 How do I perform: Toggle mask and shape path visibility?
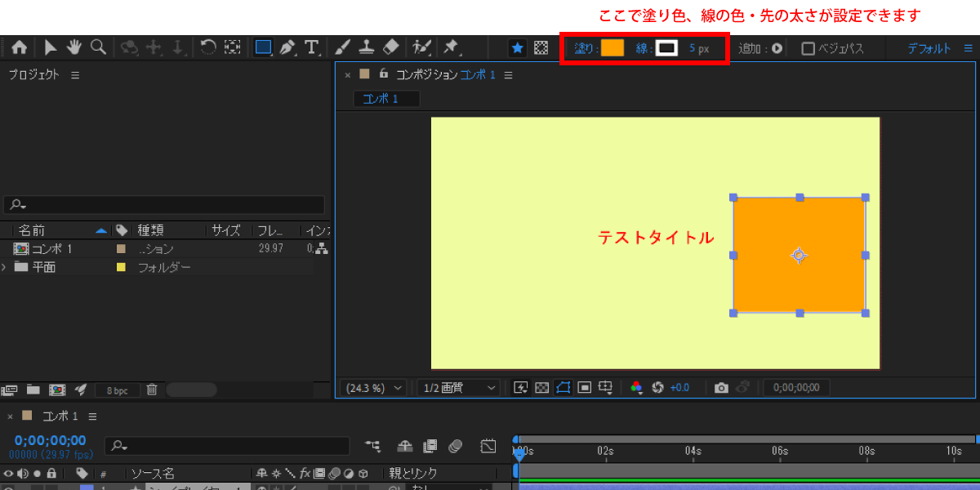pyautogui.click(x=563, y=388)
